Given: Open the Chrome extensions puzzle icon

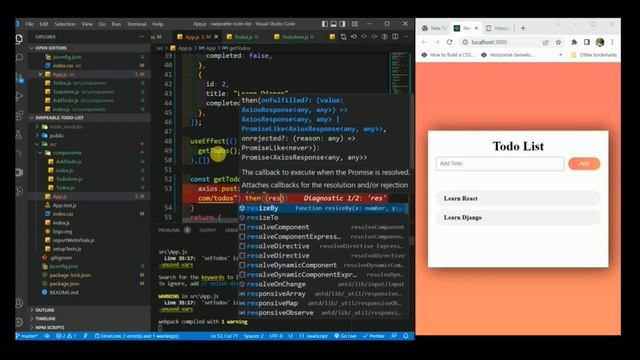Looking at the screenshot, I should (x=574, y=42).
